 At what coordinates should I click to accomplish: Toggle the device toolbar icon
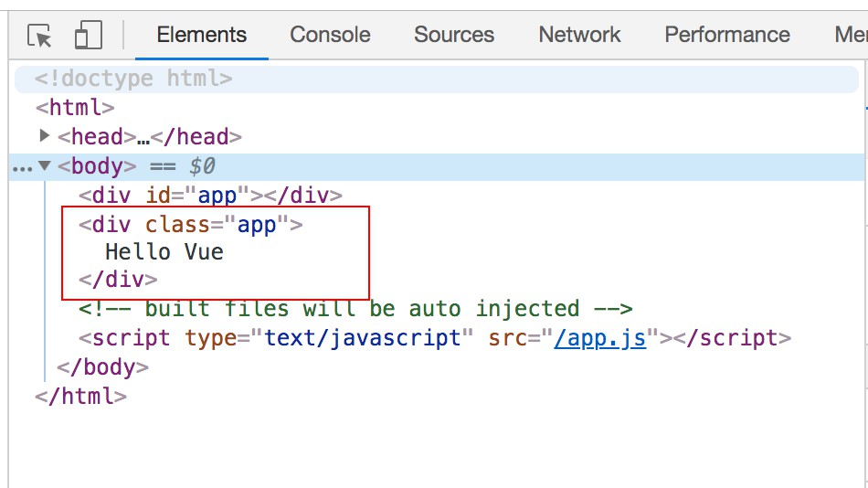(89, 35)
